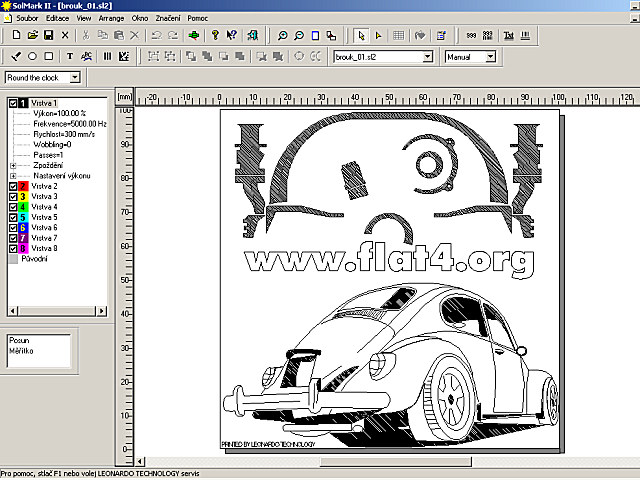
Task: Select the Výkon=100.00 % parameter
Action: [x=60, y=113]
